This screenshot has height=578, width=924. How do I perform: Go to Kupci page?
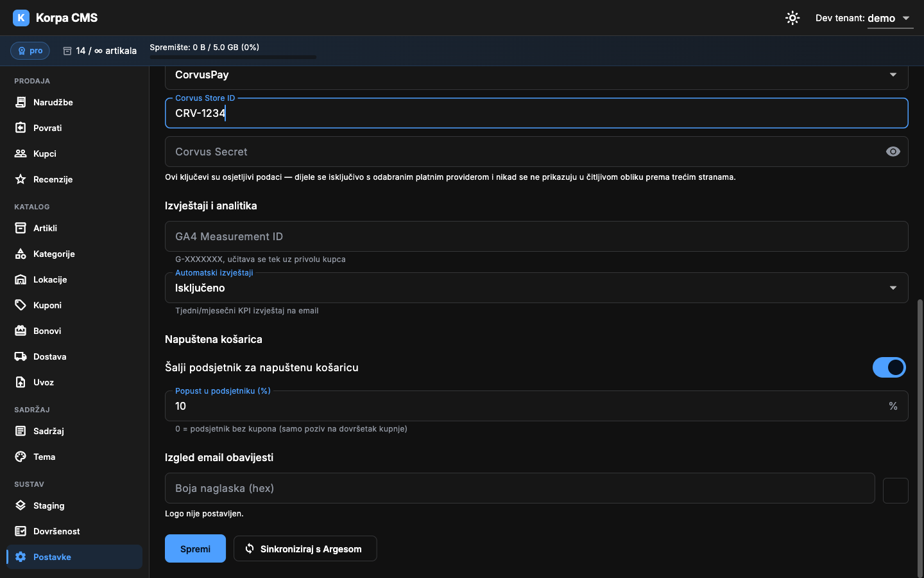(x=74, y=153)
